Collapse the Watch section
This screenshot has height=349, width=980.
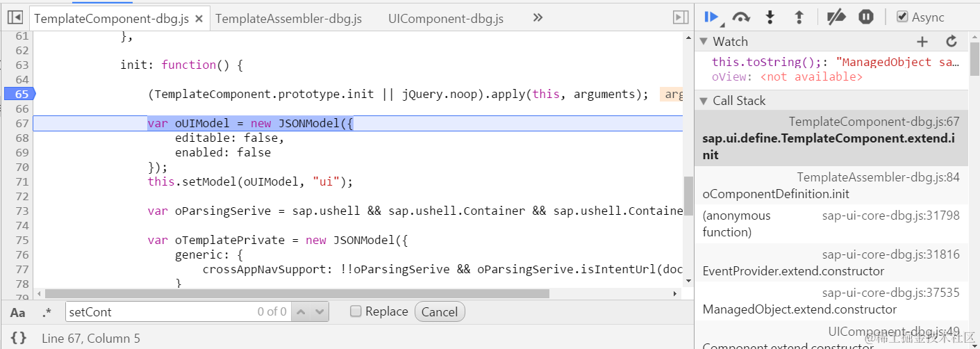pos(704,42)
